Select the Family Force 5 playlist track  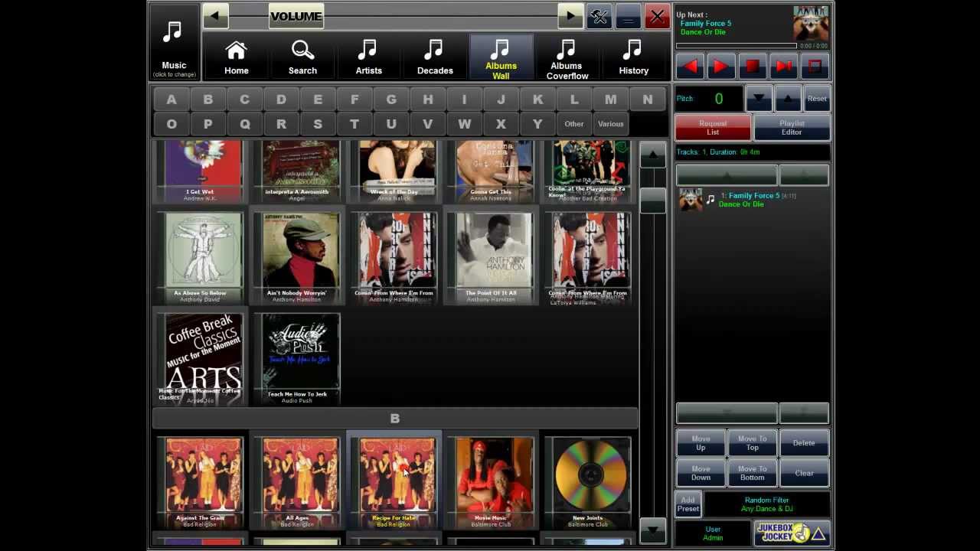pyautogui.click(x=753, y=200)
